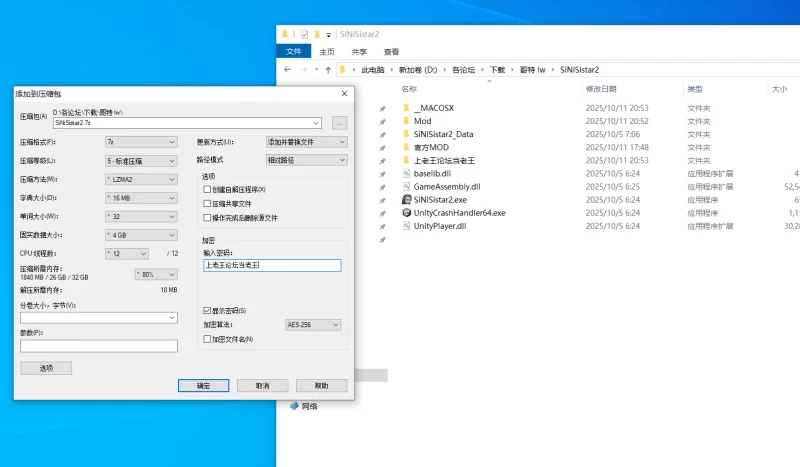The width and height of the screenshot is (800, 467).
Task: Click the archive name field SiNiSistar2.7z
Action: (x=187, y=123)
